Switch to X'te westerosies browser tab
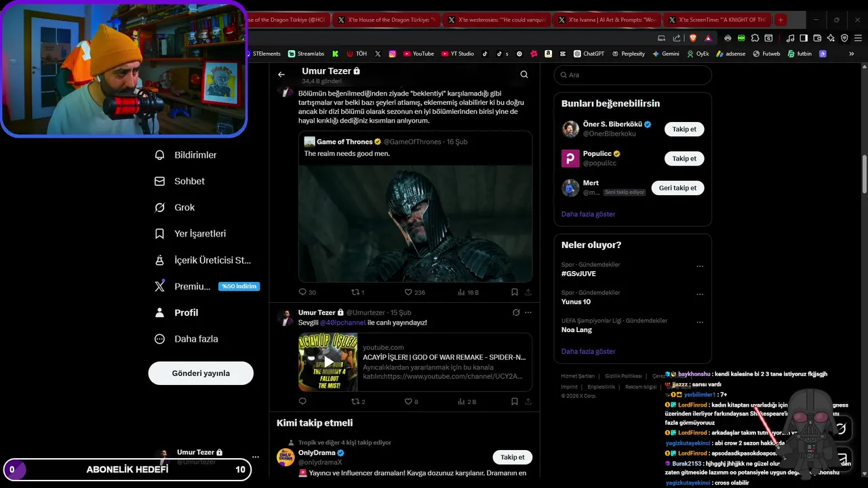The height and width of the screenshot is (488, 868). 496,20
